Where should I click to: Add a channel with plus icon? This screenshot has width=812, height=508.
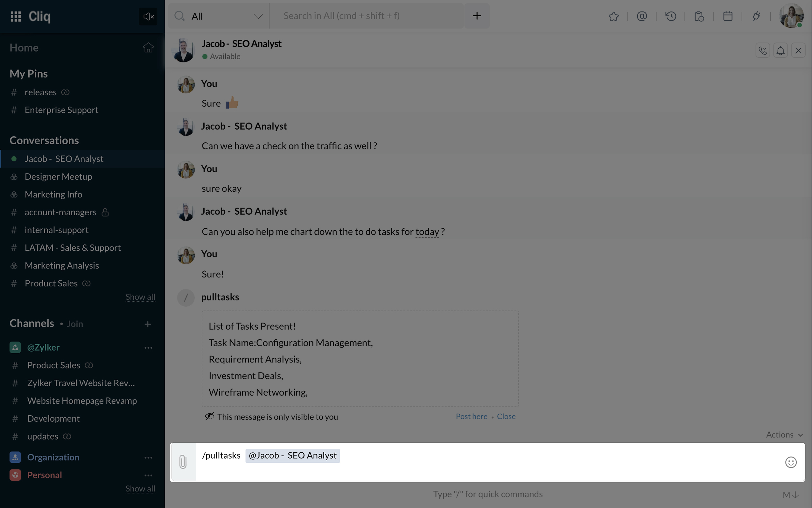coord(148,324)
